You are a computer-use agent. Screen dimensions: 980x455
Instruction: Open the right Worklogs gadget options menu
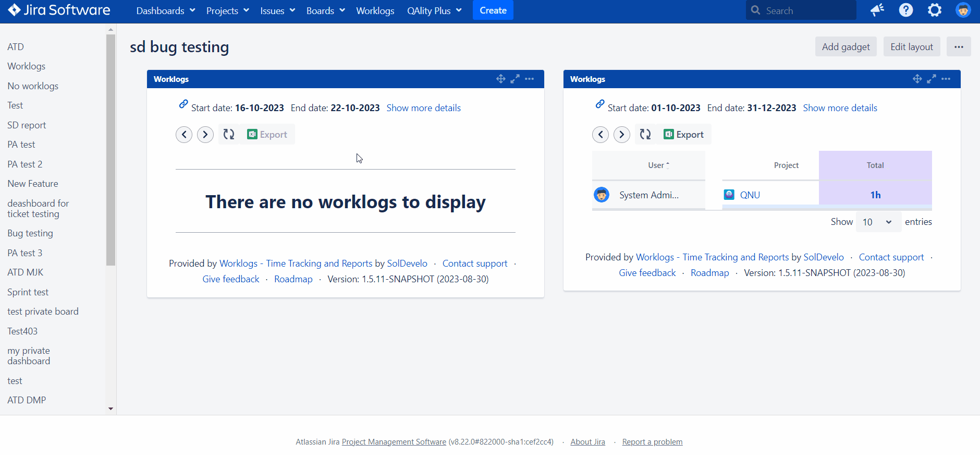coord(946,79)
